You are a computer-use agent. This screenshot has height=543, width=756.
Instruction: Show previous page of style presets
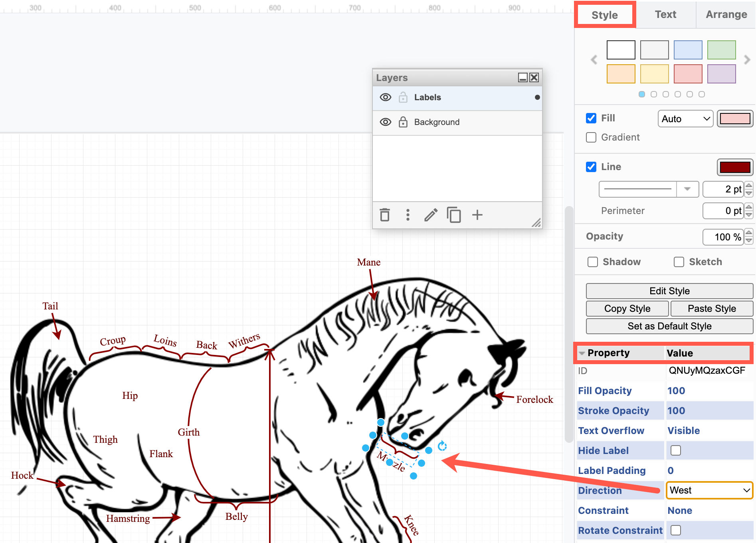(x=594, y=59)
